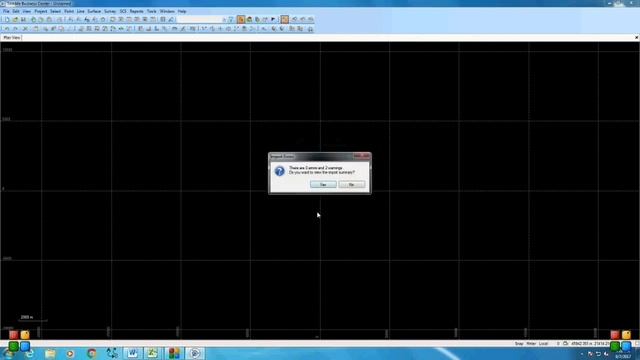Toggle Snap in the status bar
This screenshot has height=360, width=640.
(x=519, y=344)
